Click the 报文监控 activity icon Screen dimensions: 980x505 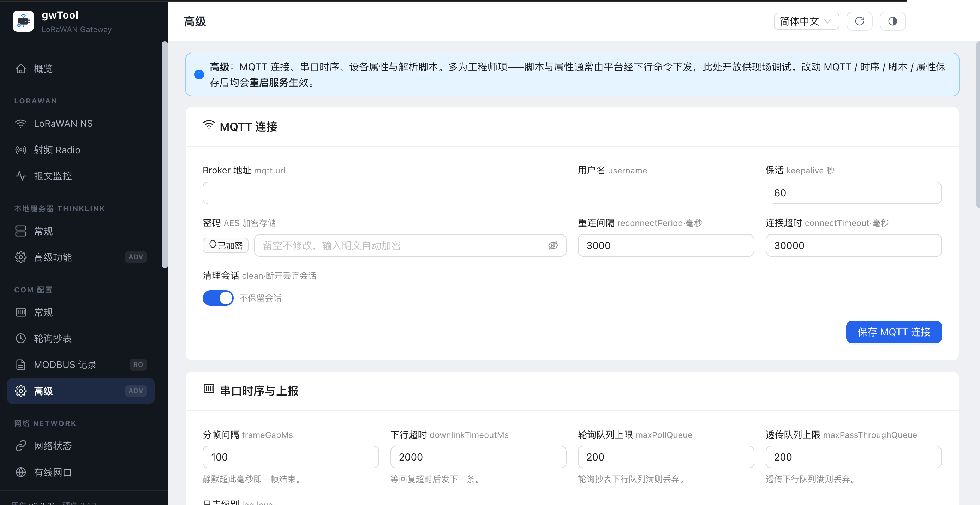21,176
